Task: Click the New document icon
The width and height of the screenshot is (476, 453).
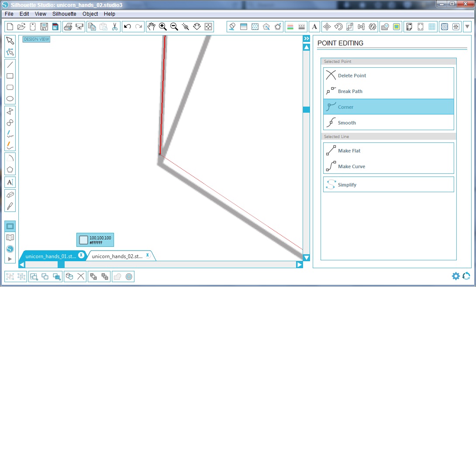Action: [x=10, y=27]
